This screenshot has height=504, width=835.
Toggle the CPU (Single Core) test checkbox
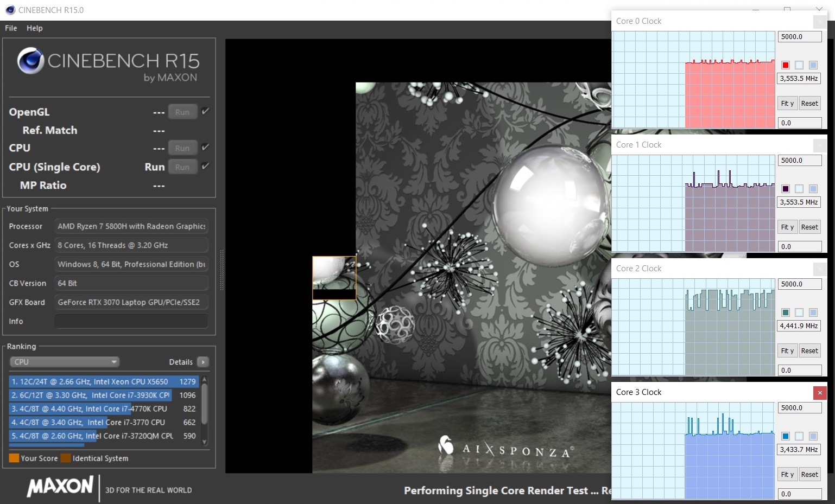205,166
